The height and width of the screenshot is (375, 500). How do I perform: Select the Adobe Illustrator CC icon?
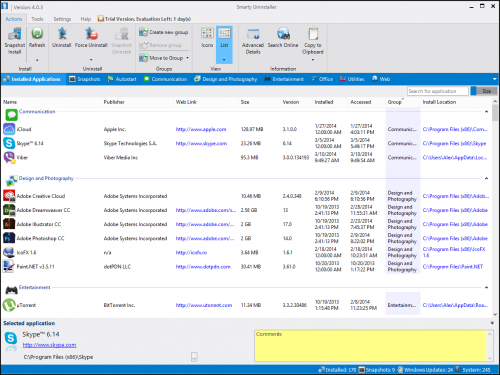pos(9,224)
